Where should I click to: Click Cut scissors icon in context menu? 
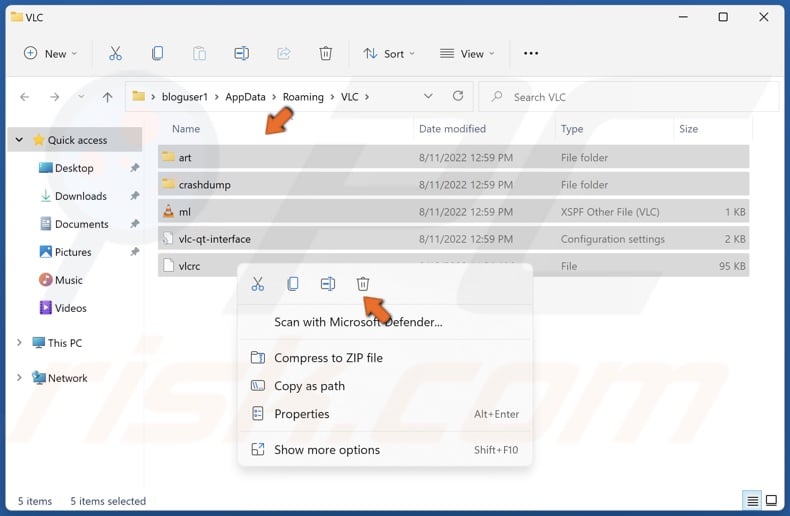tap(257, 284)
